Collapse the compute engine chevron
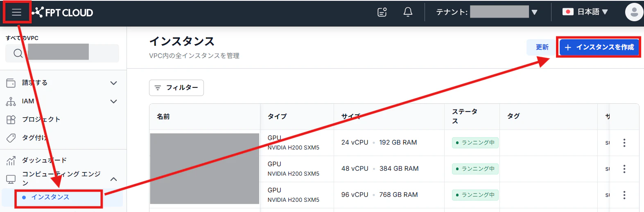The height and width of the screenshot is (212, 644). tap(114, 179)
